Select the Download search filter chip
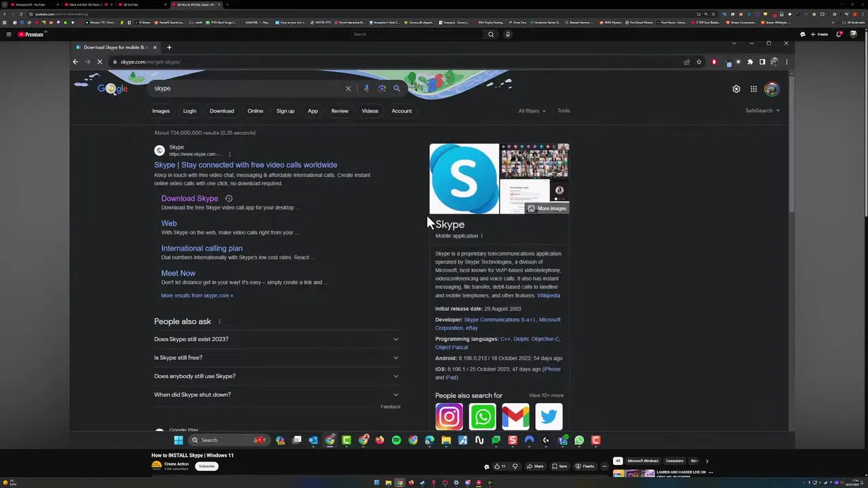 (x=222, y=111)
